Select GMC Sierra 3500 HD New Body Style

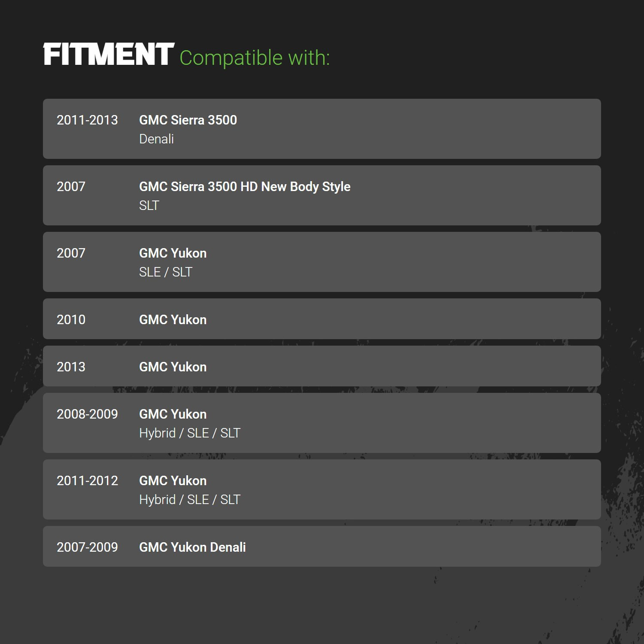pos(245,187)
